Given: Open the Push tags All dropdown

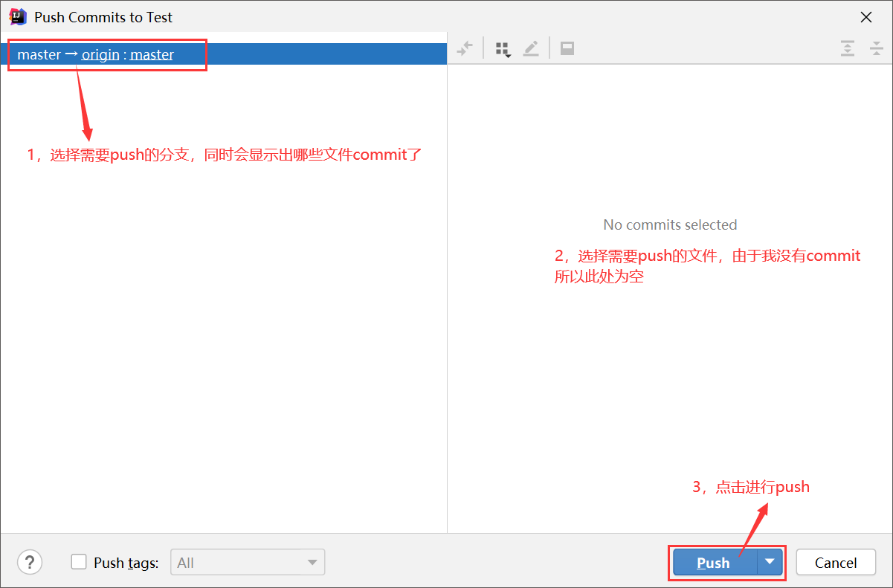Looking at the screenshot, I should [248, 563].
